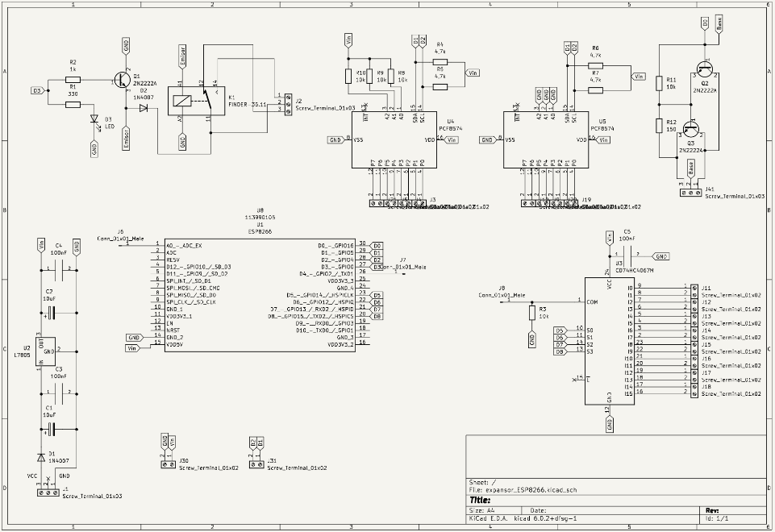The width and height of the screenshot is (775, 532).
Task: Select the U3 CD74HC4067M multiplexer body
Action: (x=610, y=341)
